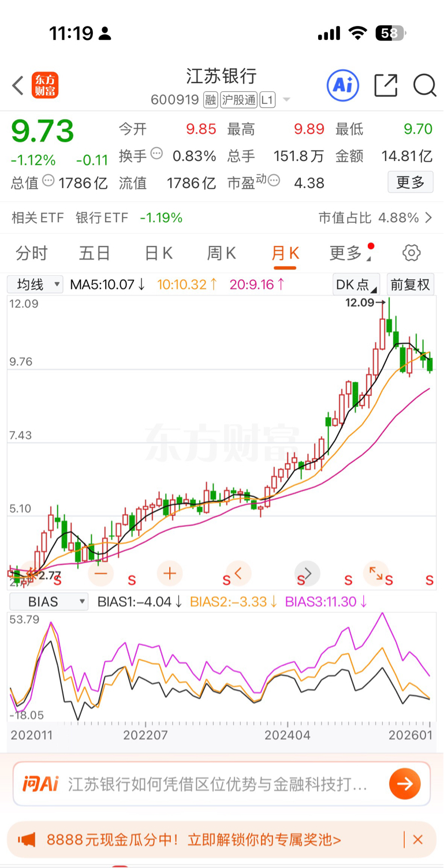Tap the info icon beside 市盈动
This screenshot has height=868, width=444.
[274, 181]
